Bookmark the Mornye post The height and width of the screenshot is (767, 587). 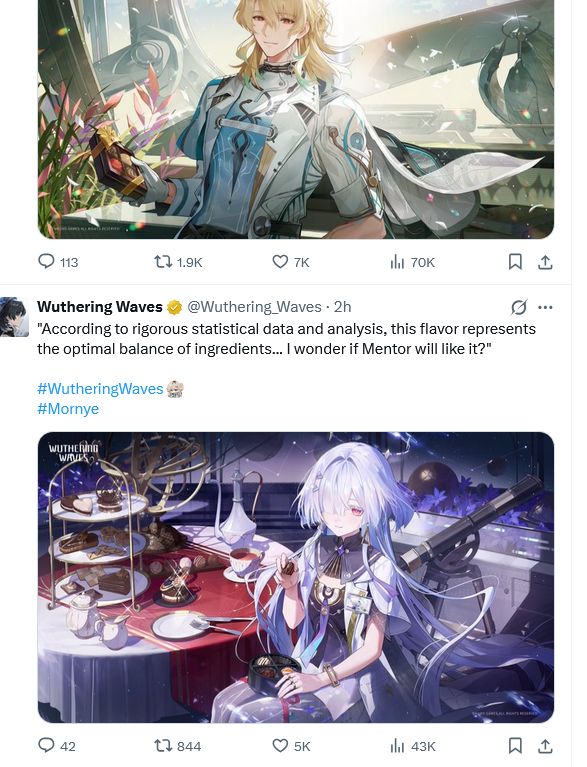[x=515, y=746]
